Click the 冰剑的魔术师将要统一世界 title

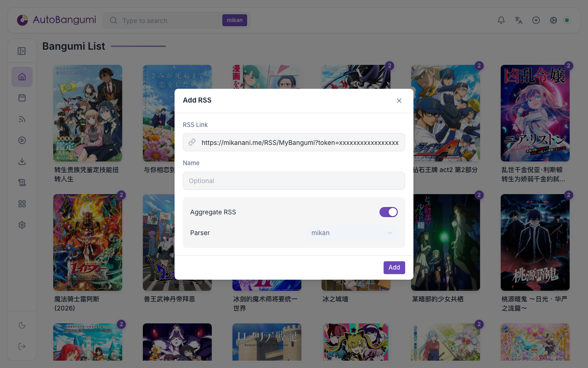(x=266, y=304)
